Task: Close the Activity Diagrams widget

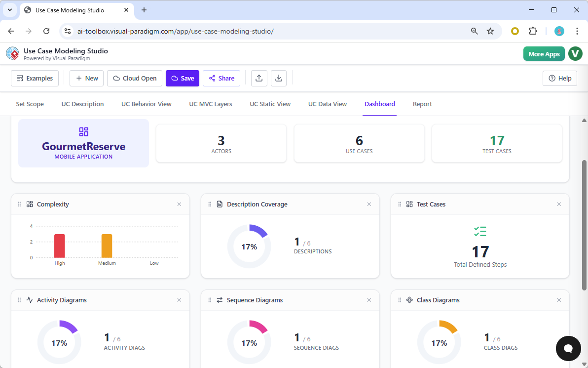Action: click(x=179, y=300)
